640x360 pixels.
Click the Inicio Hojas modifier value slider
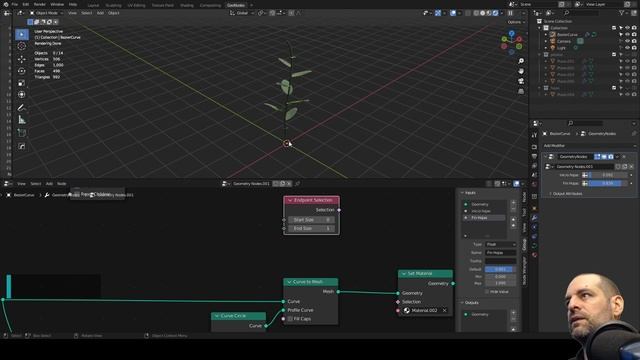pyautogui.click(x=607, y=175)
